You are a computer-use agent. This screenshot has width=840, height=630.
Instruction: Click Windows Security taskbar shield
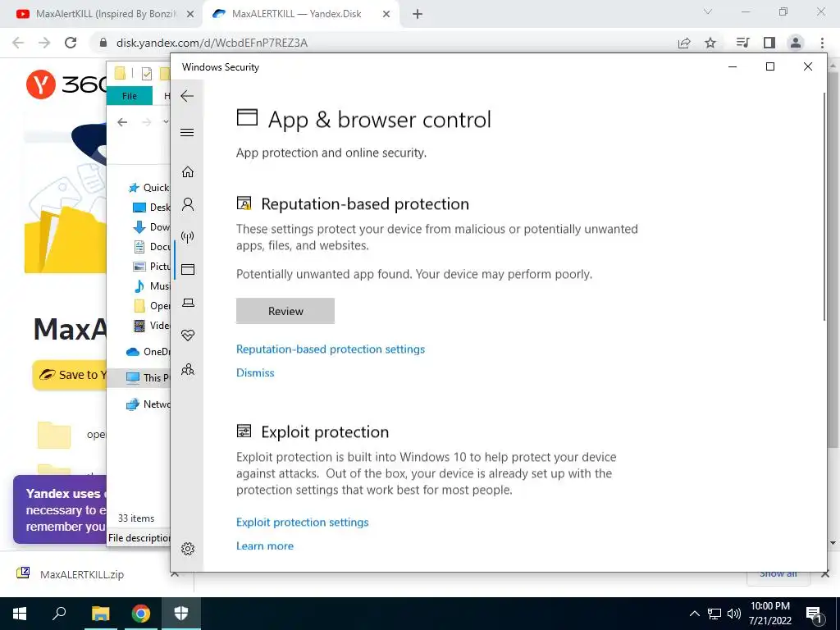181,614
